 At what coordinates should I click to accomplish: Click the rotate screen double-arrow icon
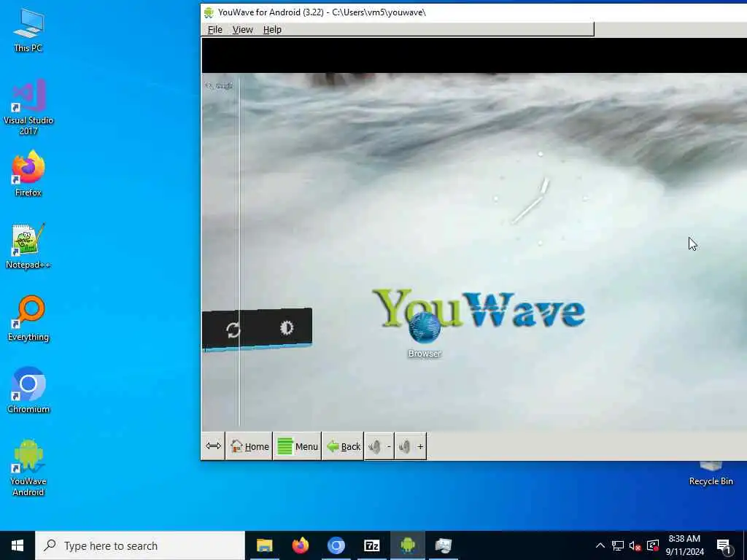coord(213,446)
